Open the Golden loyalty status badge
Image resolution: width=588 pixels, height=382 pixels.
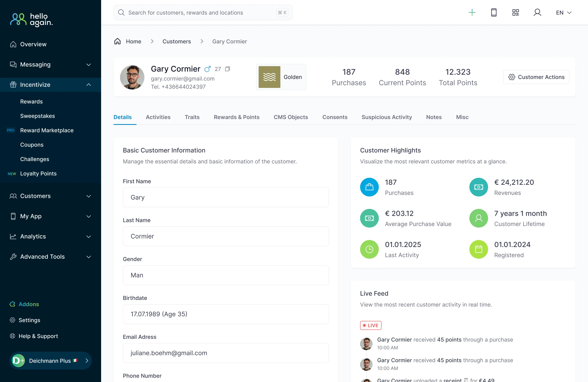pos(281,77)
